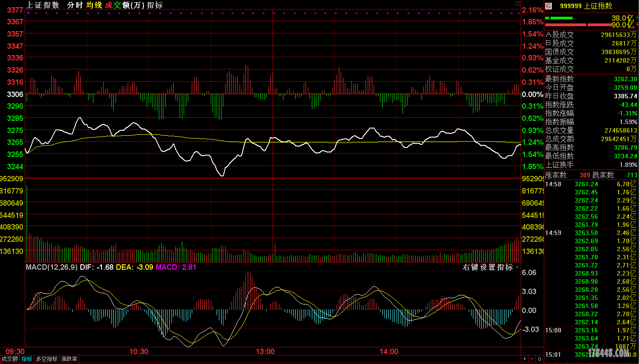Screen dimensions: 639x364
Task: Click the 15:00 tick row 3263.16
Action: tap(591, 330)
